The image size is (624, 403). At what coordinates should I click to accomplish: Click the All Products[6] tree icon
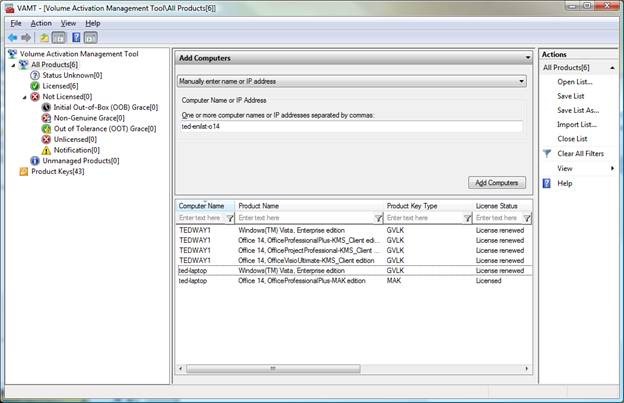pos(24,64)
